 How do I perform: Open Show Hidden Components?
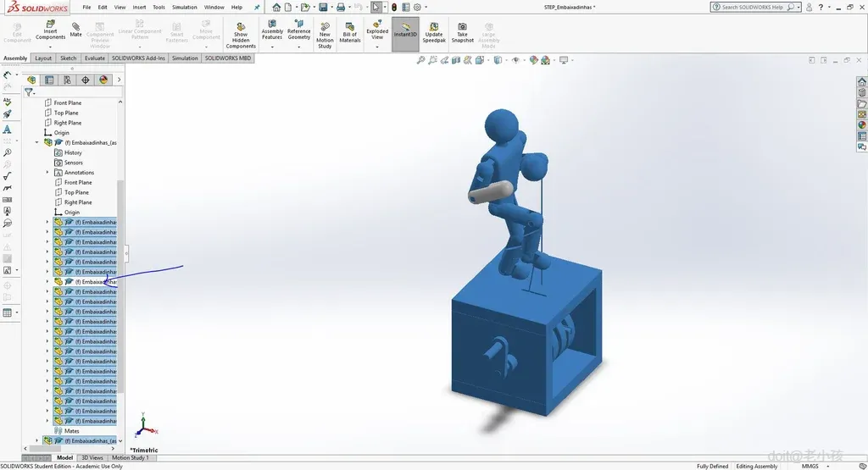[x=241, y=36]
